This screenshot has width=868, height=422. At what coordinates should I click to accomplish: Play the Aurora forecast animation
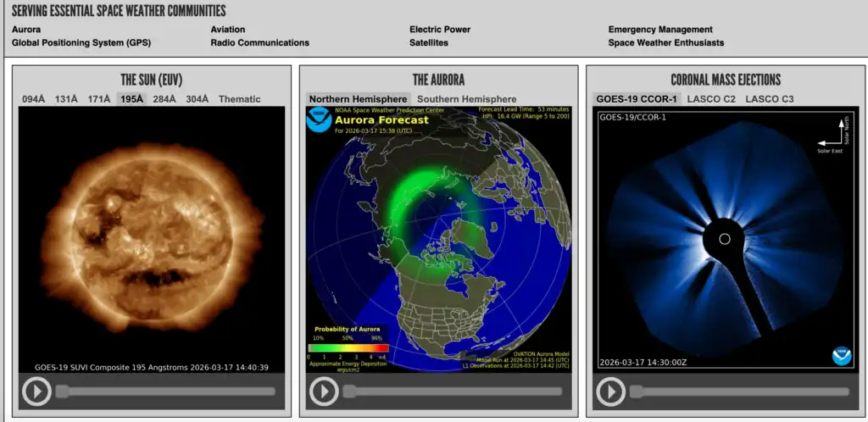tap(323, 391)
